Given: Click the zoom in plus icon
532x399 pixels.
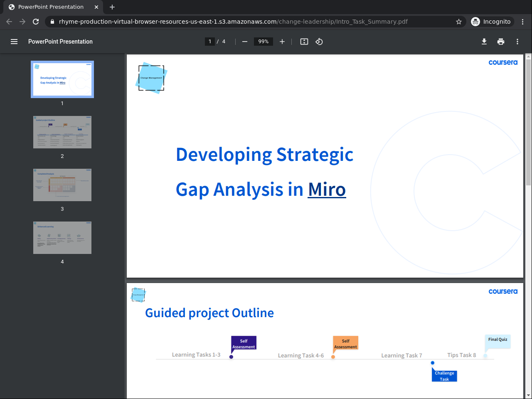Looking at the screenshot, I should [x=282, y=42].
